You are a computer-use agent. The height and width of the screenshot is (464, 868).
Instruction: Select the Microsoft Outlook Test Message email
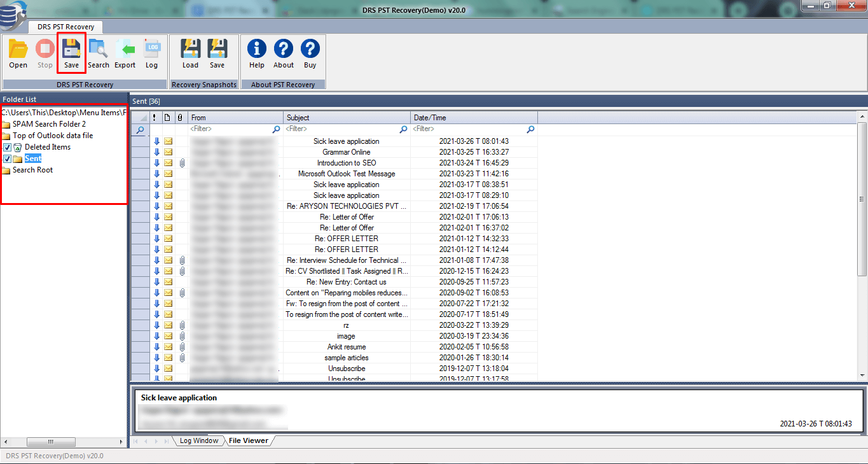click(347, 174)
